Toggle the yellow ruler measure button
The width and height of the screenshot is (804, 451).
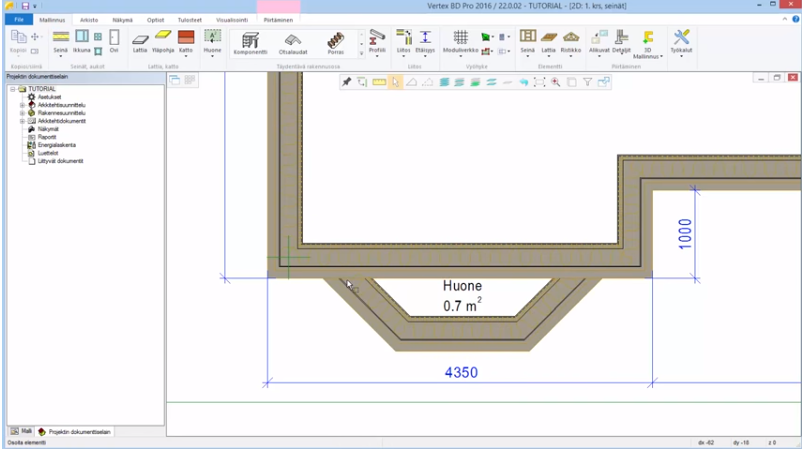379,82
